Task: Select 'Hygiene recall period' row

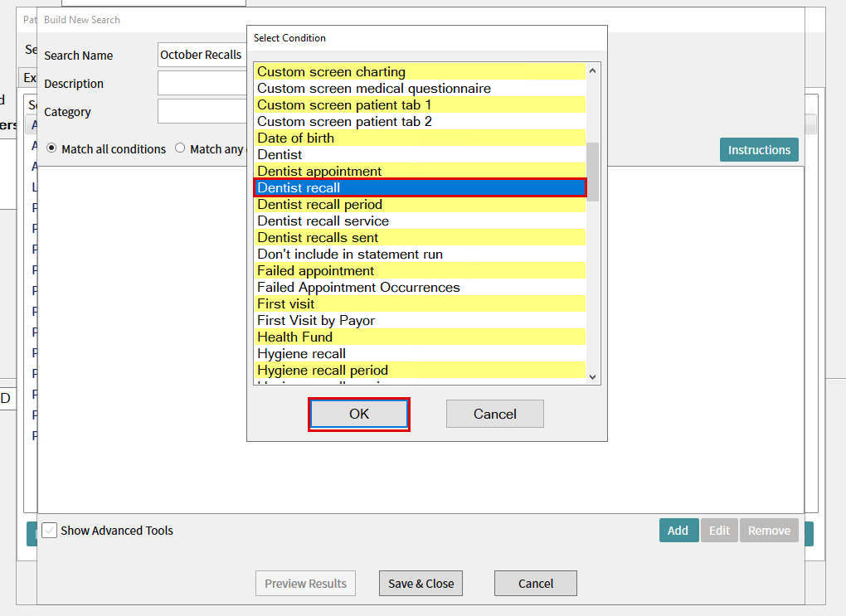Action: point(420,371)
